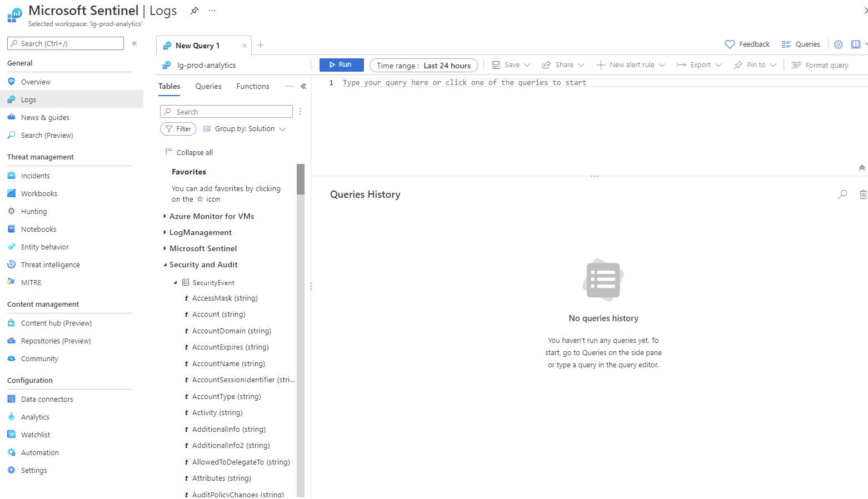Viewport: 868px width, 499px height.
Task: Open the documentation book icon
Action: click(x=856, y=44)
